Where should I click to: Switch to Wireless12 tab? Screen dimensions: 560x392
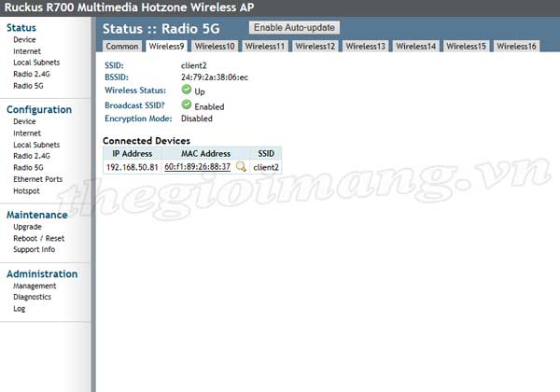click(x=315, y=46)
